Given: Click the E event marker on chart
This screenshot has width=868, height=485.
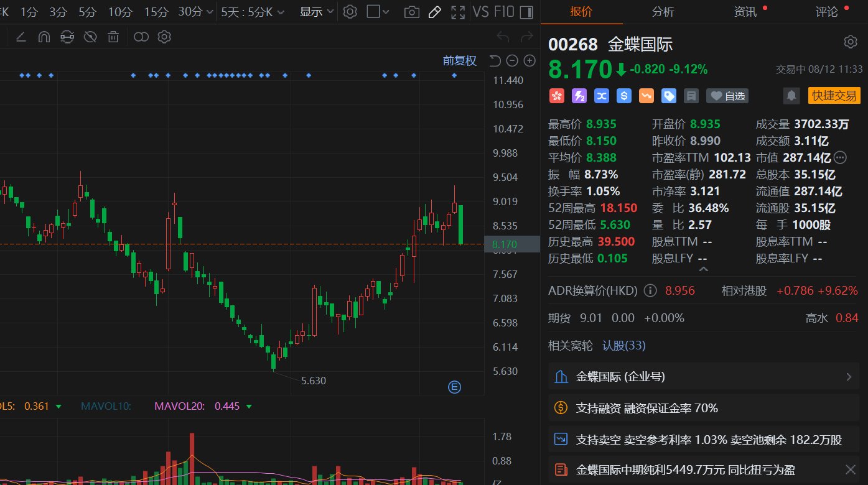Looking at the screenshot, I should (454, 387).
